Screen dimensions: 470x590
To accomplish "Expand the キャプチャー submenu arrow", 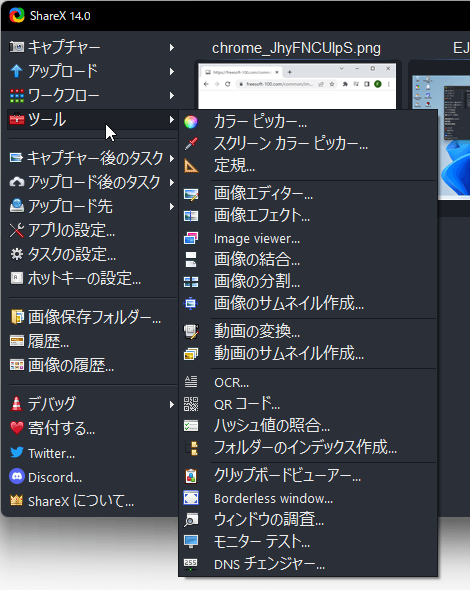I will [x=172, y=47].
